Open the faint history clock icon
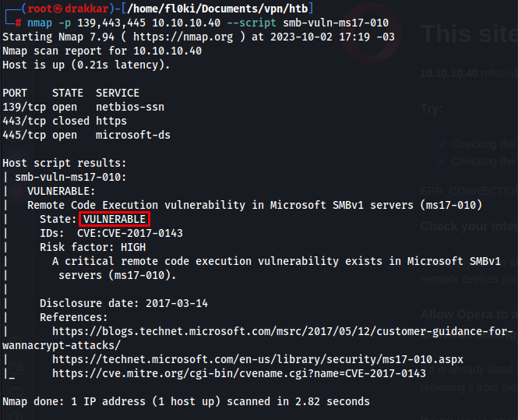 pyautogui.click(x=16, y=415)
